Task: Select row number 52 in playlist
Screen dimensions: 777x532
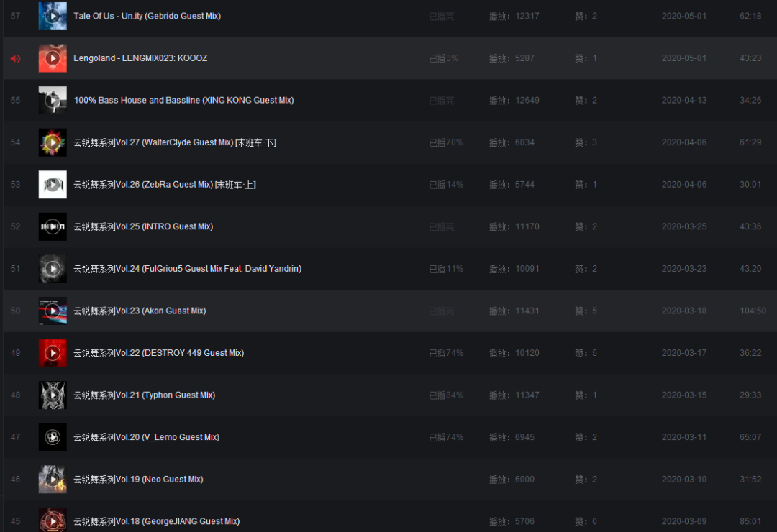Action: point(15,226)
